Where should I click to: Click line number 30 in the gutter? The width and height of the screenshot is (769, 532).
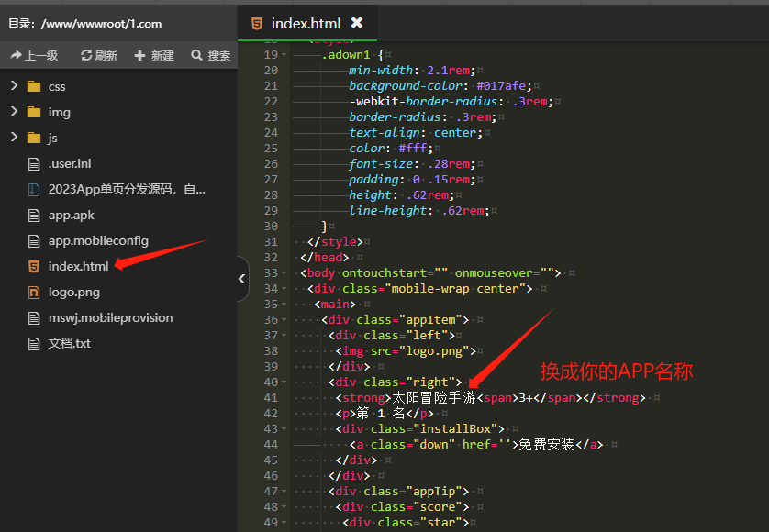coord(271,226)
